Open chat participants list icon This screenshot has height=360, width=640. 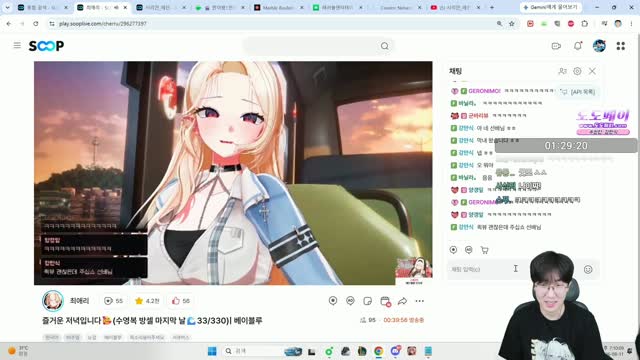[x=562, y=71]
